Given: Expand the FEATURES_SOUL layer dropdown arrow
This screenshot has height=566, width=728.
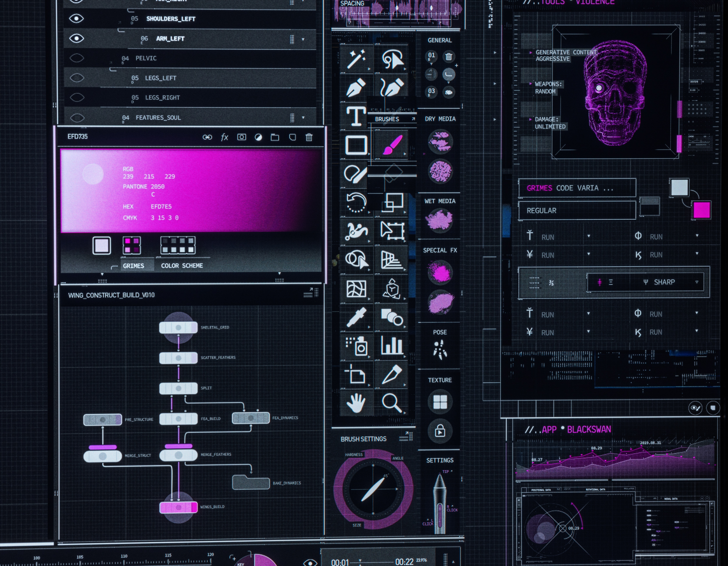Looking at the screenshot, I should (x=303, y=117).
